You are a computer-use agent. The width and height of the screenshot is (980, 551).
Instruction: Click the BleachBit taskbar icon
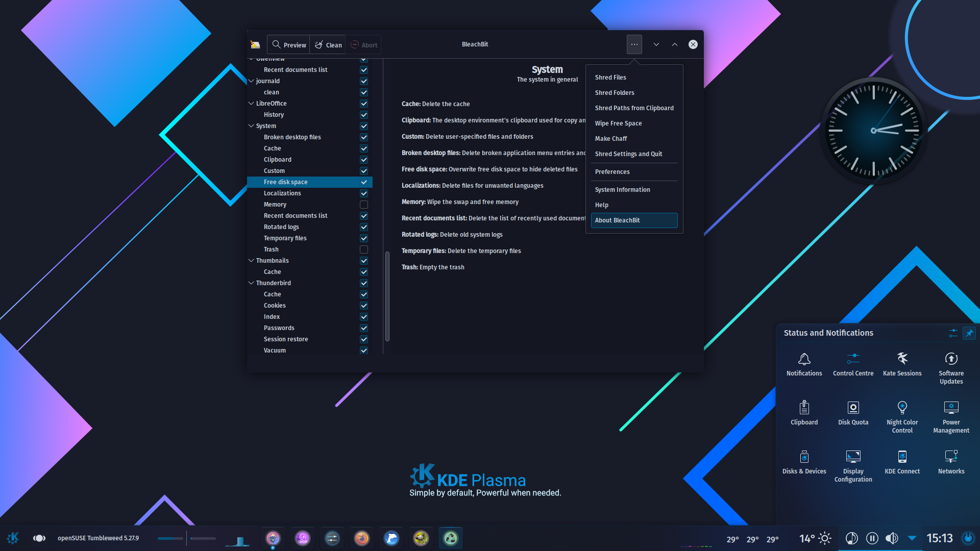450,538
